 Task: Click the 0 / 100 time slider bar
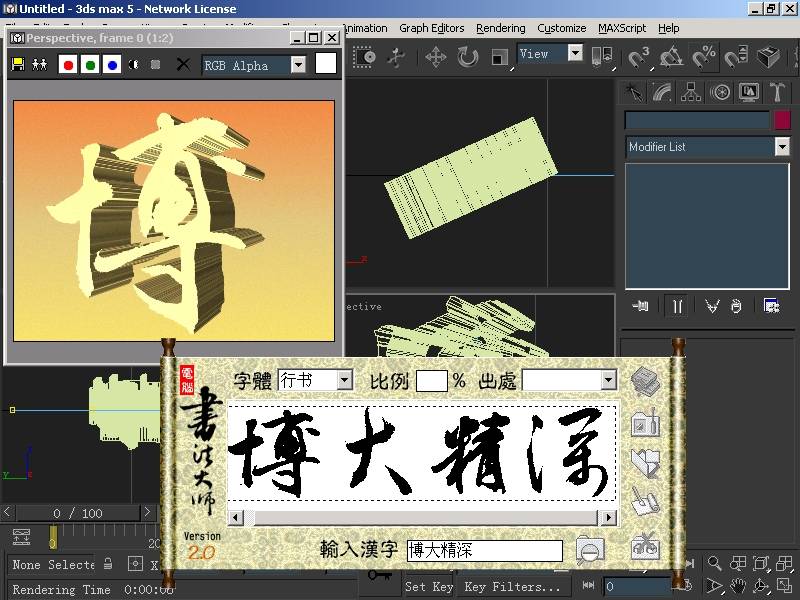click(78, 513)
